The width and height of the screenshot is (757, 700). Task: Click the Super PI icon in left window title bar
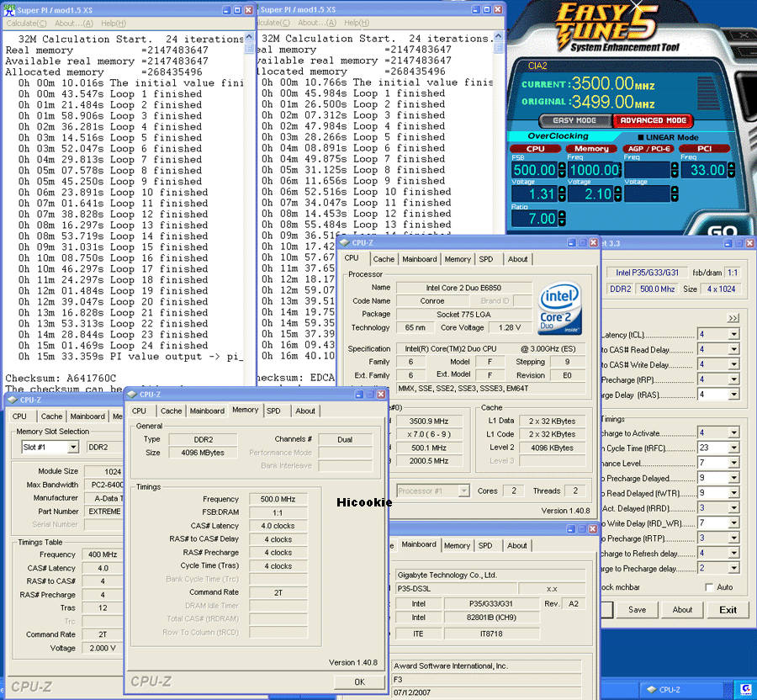coord(9,9)
